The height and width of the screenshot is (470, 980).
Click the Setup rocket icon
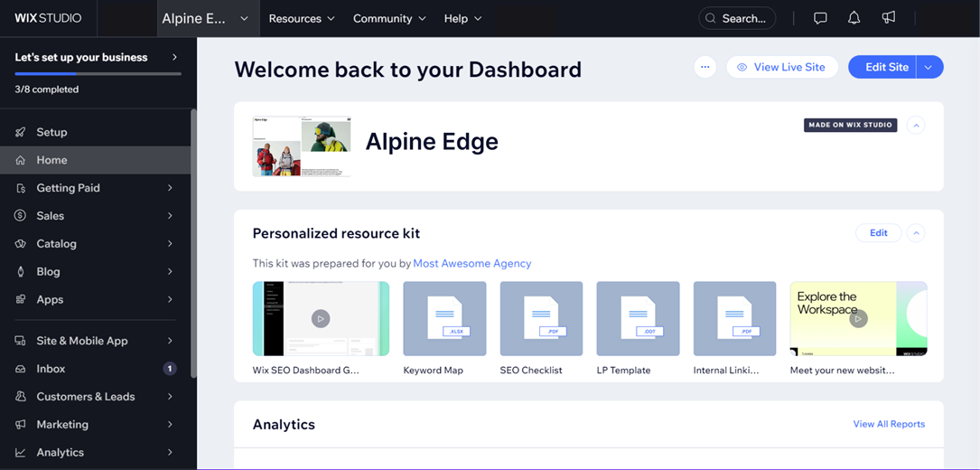click(x=20, y=132)
